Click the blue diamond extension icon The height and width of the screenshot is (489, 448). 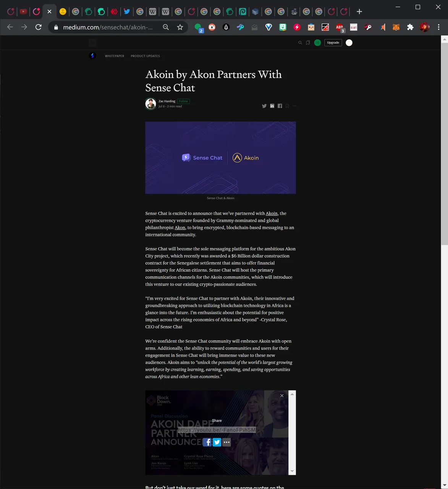coord(268,27)
